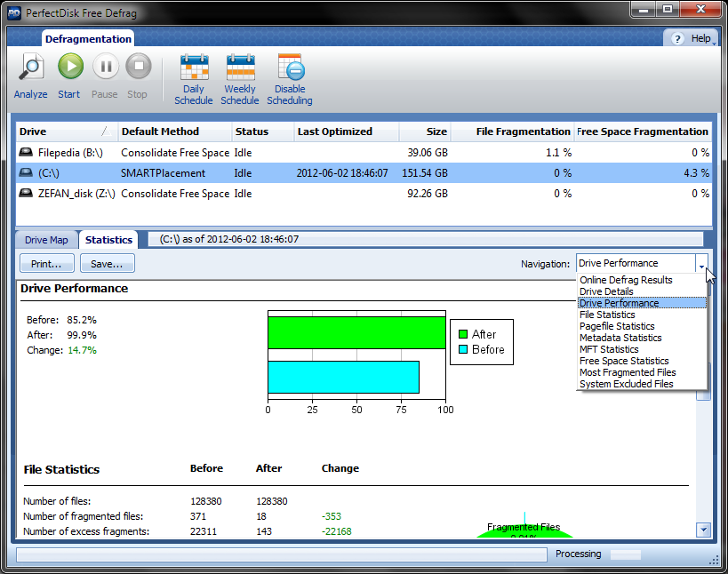The image size is (728, 574).
Task: Click the Disable Scheduling icon
Action: pos(291,67)
